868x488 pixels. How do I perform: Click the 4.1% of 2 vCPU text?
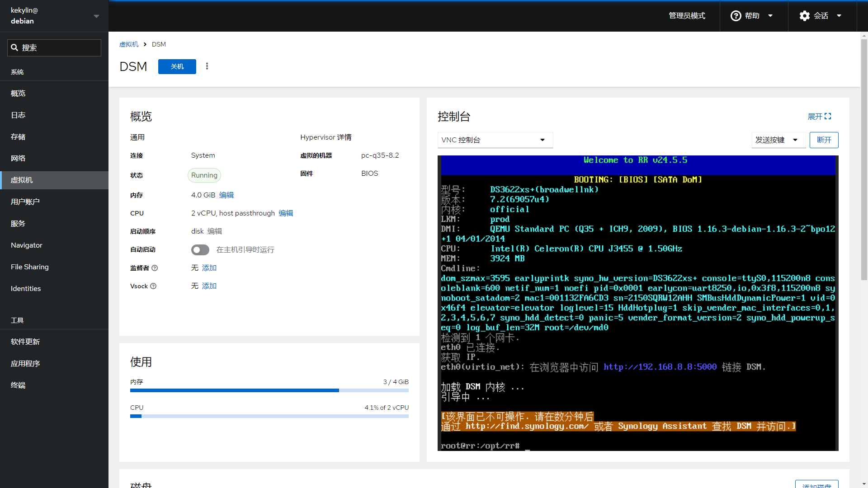pos(387,408)
